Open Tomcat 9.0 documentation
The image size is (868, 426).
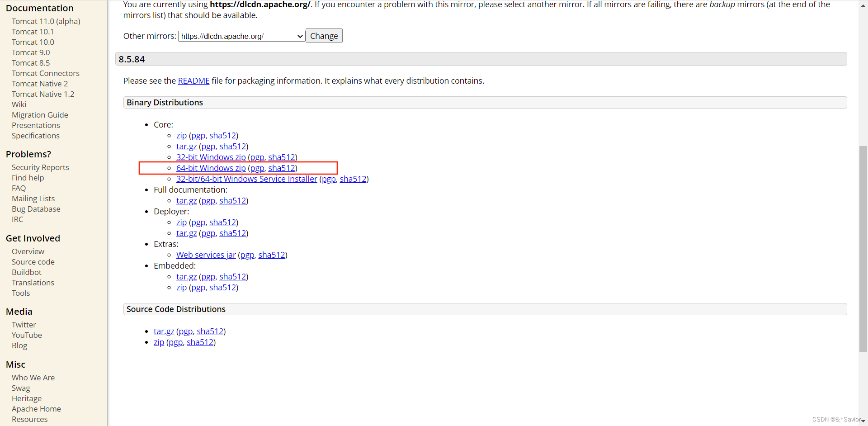tap(31, 52)
